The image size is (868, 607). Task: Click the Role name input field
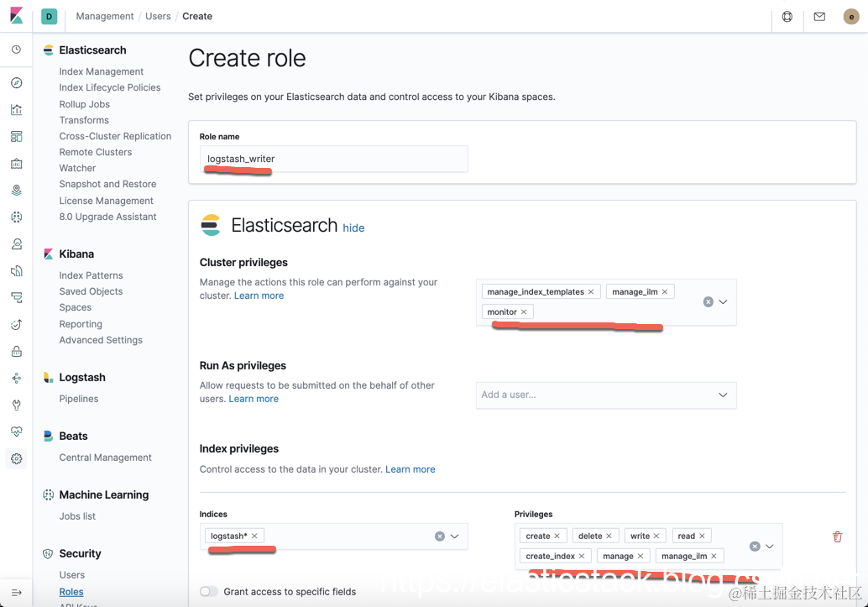click(x=333, y=159)
